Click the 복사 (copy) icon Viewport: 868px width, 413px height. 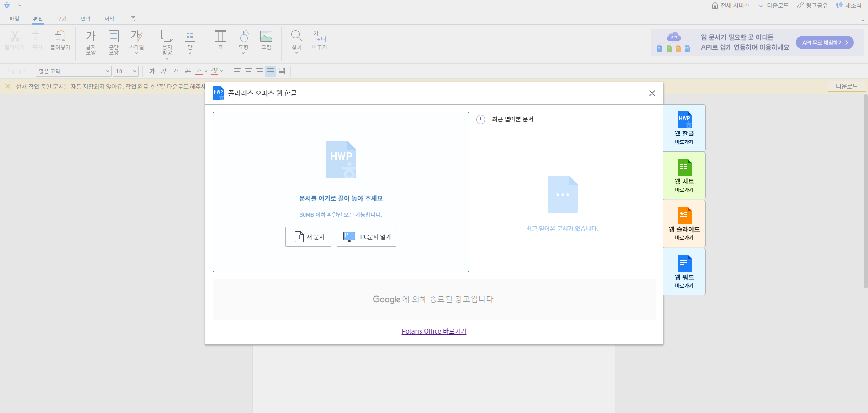click(37, 36)
